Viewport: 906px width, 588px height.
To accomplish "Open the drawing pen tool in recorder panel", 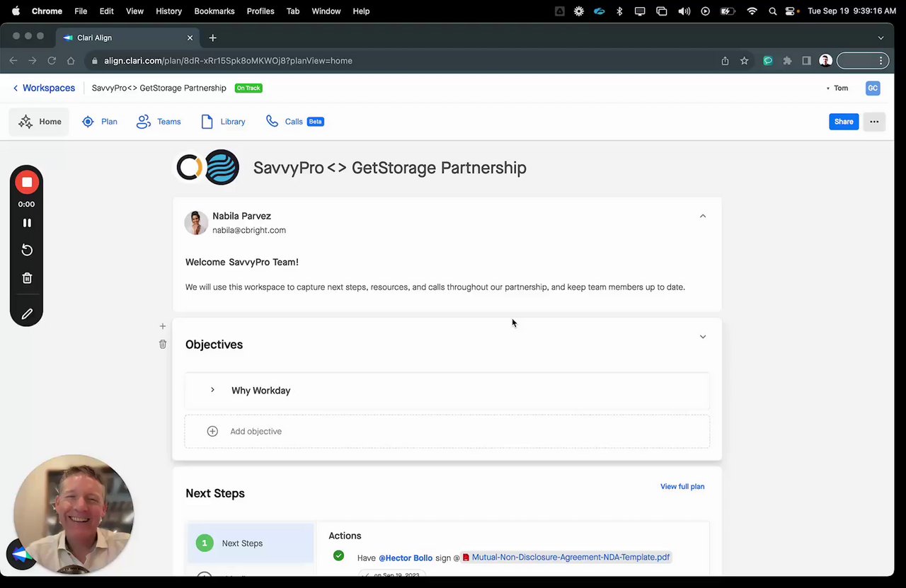I will coord(27,313).
